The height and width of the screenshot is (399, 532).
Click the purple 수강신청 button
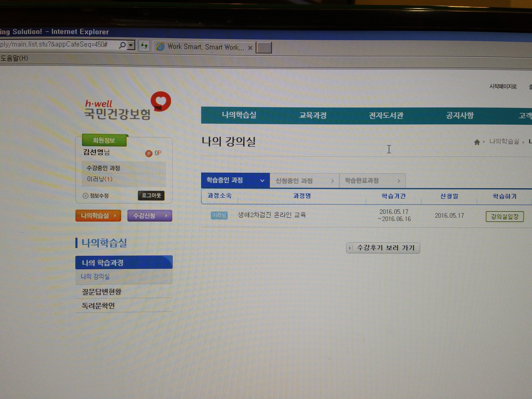click(x=150, y=216)
